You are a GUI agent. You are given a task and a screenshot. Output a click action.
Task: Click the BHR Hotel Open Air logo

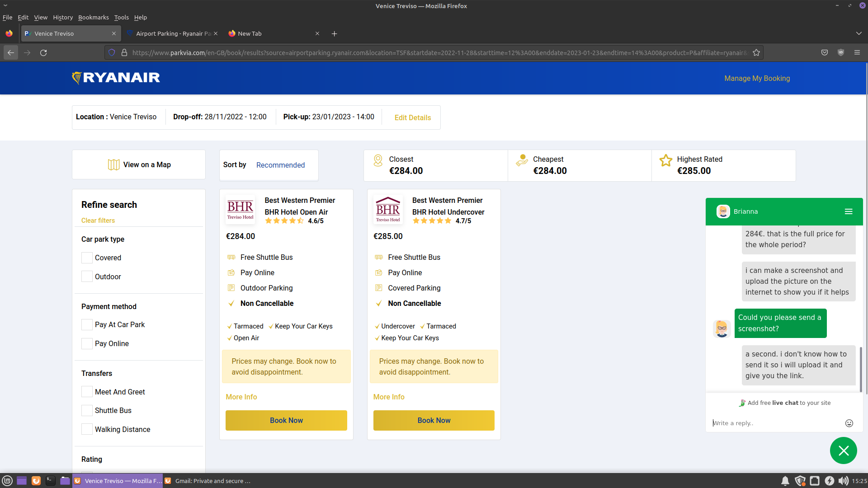pyautogui.click(x=240, y=210)
